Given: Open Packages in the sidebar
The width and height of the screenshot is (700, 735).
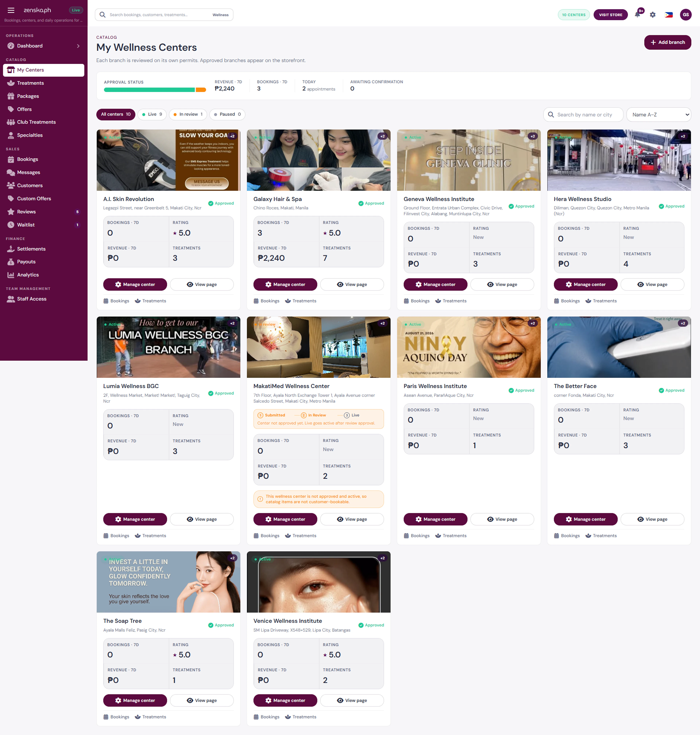Looking at the screenshot, I should [x=44, y=96].
